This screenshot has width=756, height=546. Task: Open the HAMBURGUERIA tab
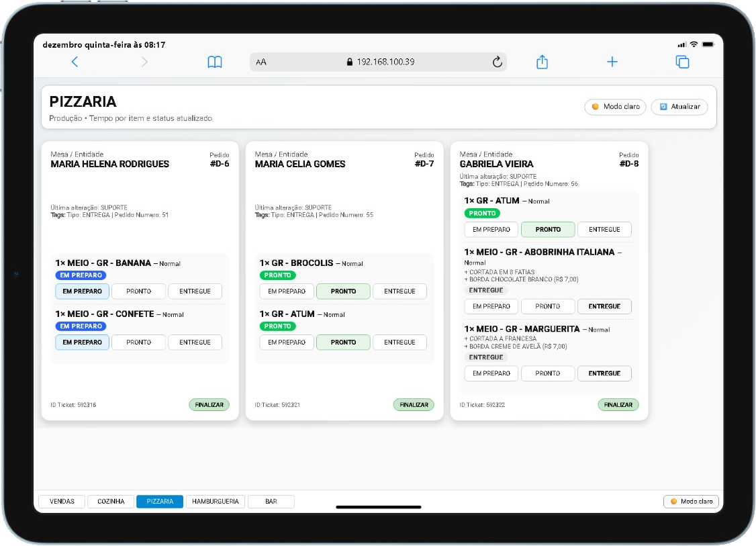tap(216, 502)
